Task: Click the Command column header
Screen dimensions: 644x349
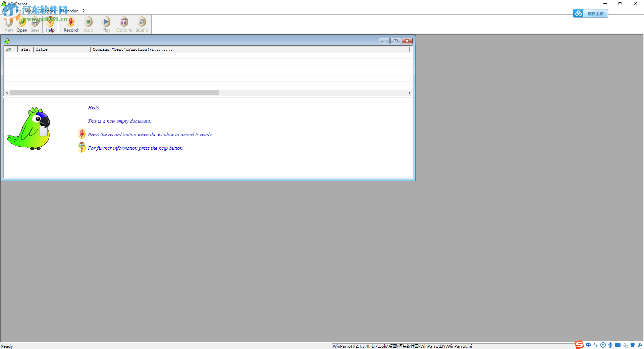Action: point(250,49)
